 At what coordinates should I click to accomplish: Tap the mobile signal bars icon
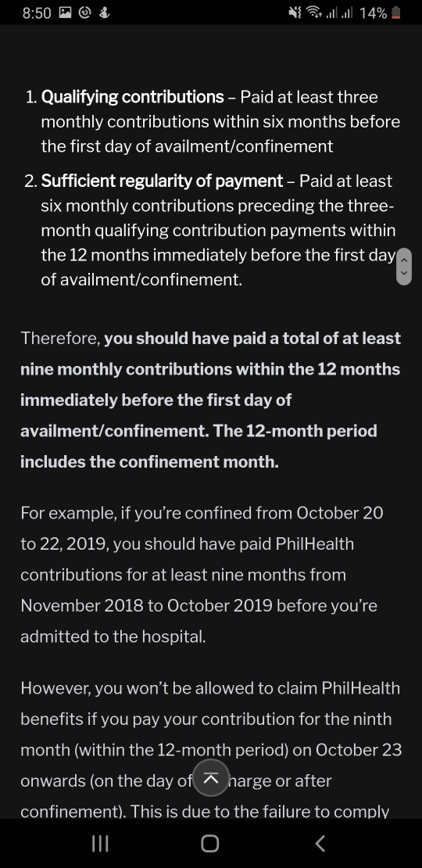click(339, 13)
